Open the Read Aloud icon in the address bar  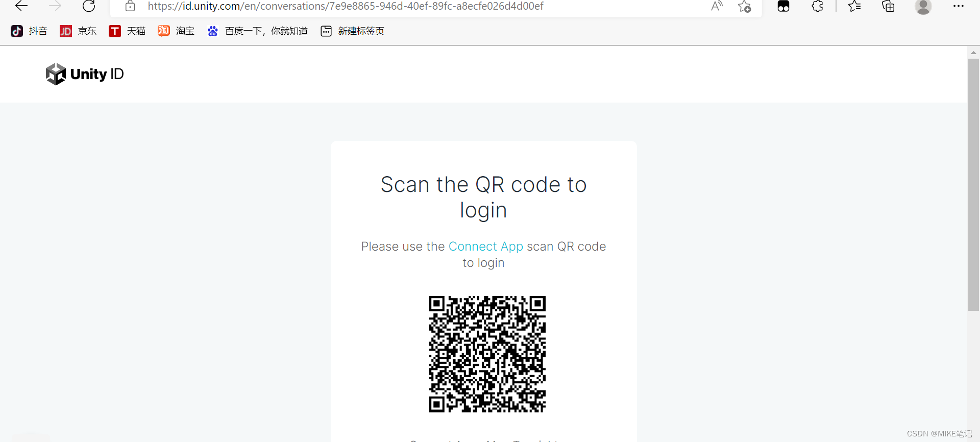point(717,6)
